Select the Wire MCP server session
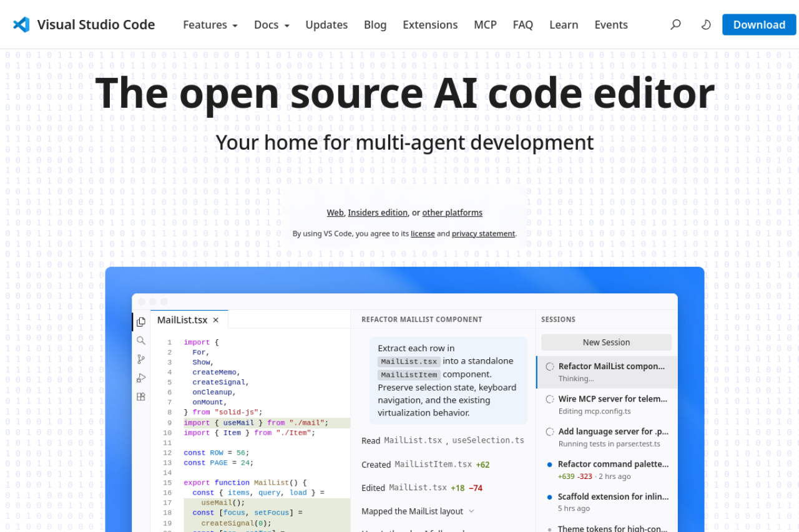Image resolution: width=799 pixels, height=532 pixels. [x=607, y=405]
